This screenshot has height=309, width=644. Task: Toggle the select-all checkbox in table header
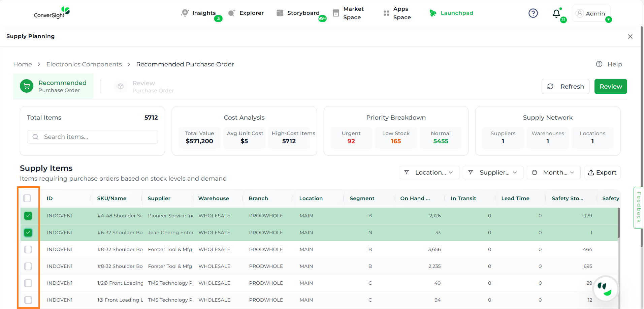(x=27, y=198)
